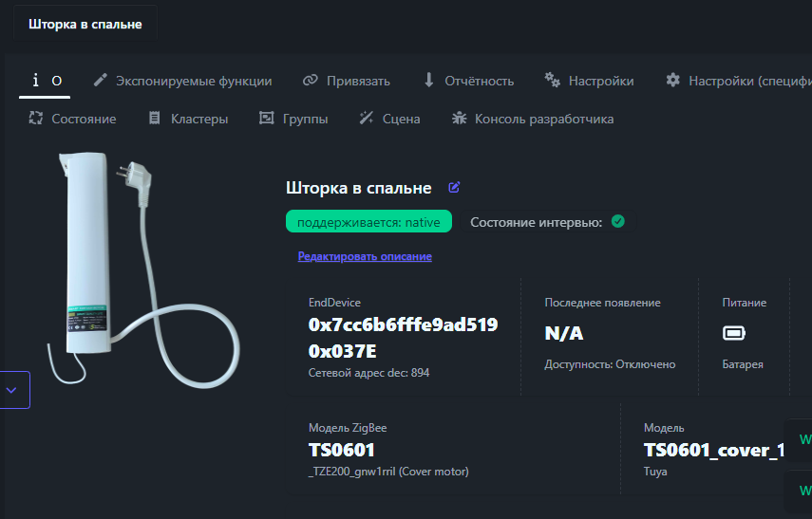The height and width of the screenshot is (519, 812).
Task: Click the TS0601 ZigBee model value
Action: [341, 450]
